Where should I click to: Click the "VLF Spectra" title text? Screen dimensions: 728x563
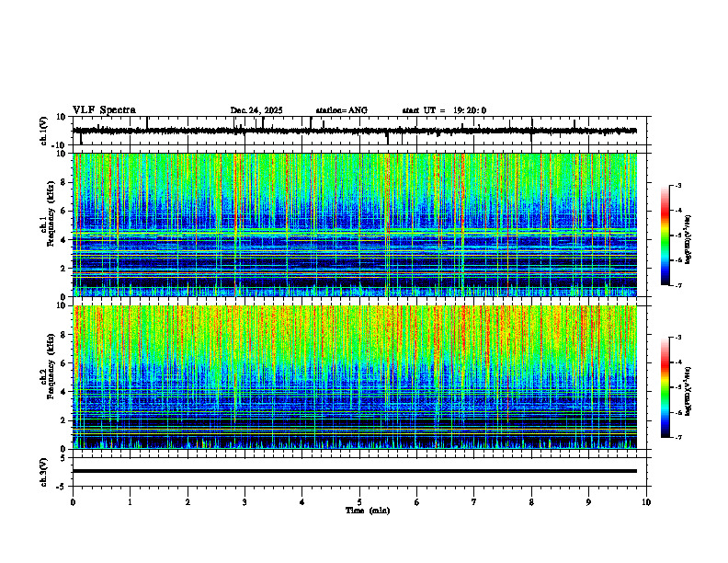click(104, 110)
